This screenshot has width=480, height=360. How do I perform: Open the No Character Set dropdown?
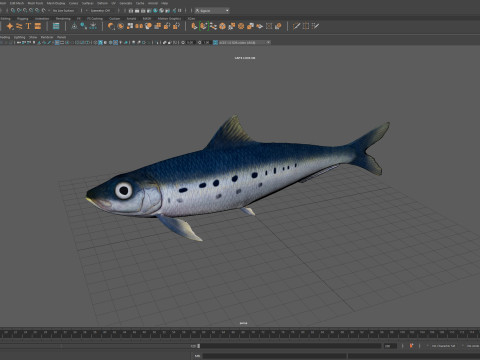[443, 346]
